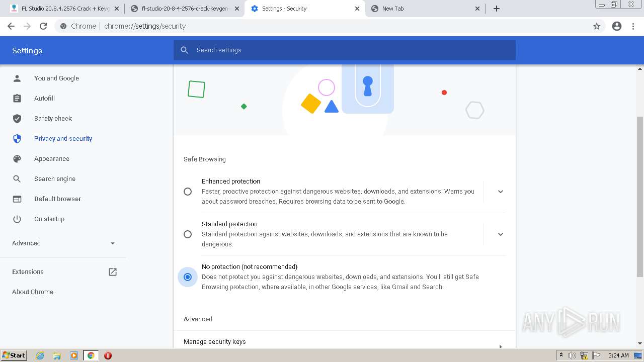The width and height of the screenshot is (644, 362).
Task: Click the Default browser window icon
Action: pyautogui.click(x=17, y=199)
